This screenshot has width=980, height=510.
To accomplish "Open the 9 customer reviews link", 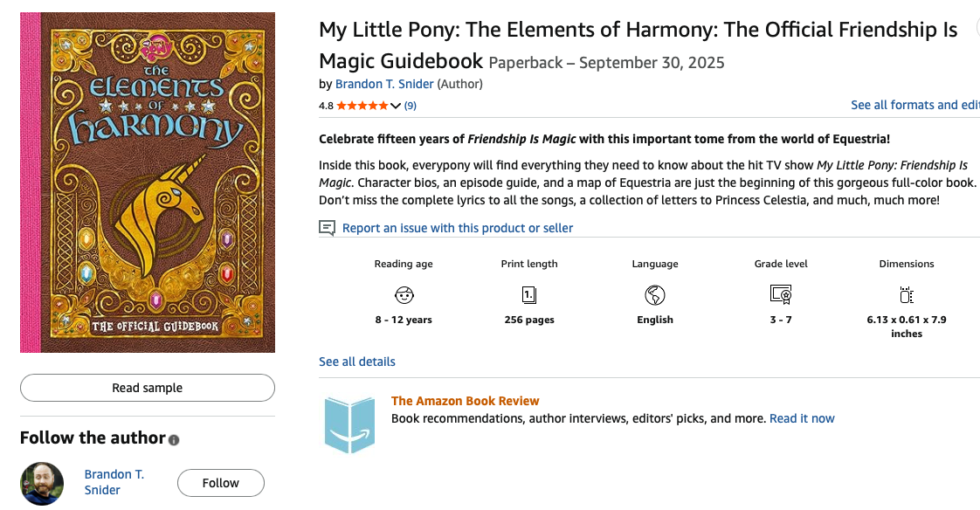I will 410,106.
